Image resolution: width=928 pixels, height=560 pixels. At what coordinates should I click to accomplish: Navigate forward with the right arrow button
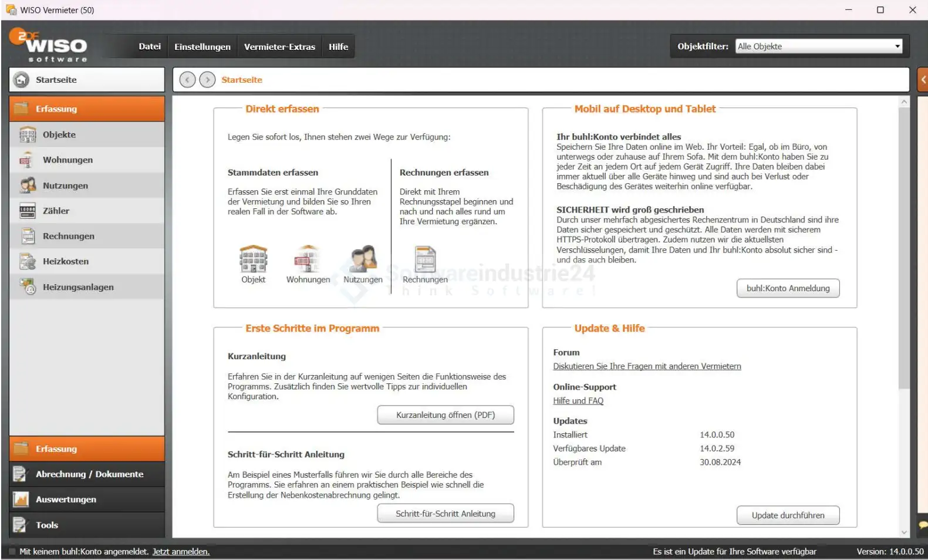click(207, 80)
